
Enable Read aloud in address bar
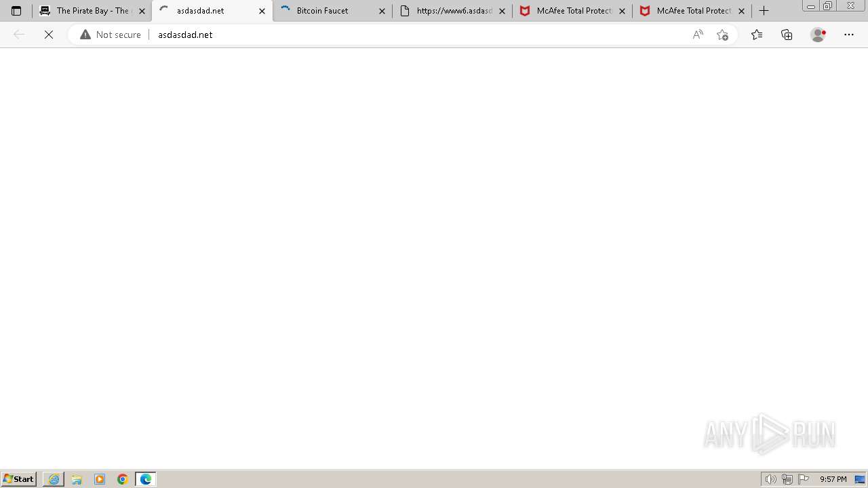tap(698, 35)
